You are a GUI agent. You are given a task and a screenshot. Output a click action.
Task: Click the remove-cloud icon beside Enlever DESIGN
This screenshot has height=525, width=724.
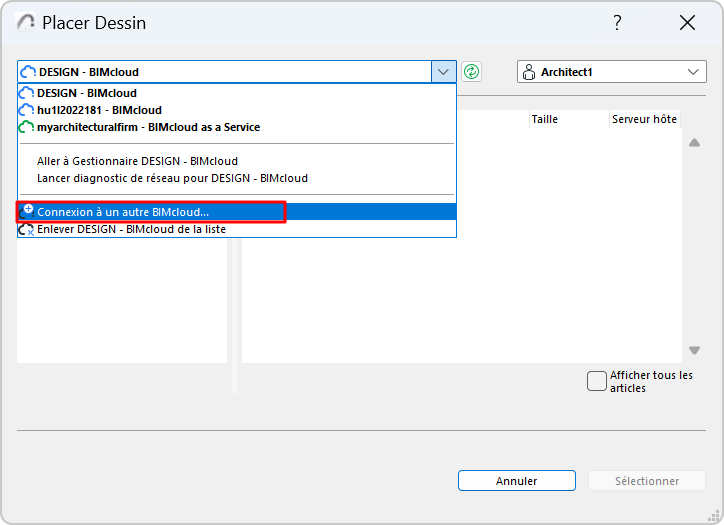27,229
